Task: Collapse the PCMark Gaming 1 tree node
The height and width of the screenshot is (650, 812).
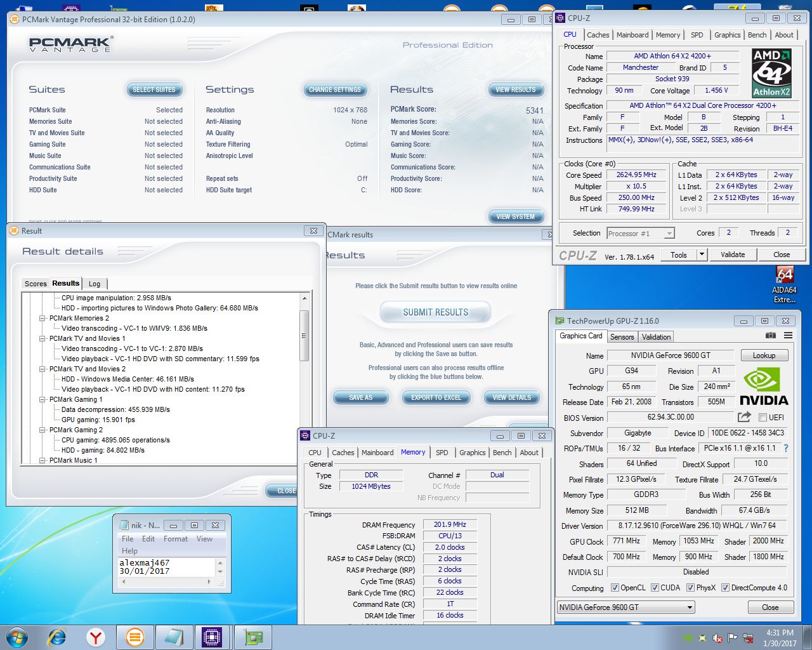Action: pyautogui.click(x=43, y=399)
